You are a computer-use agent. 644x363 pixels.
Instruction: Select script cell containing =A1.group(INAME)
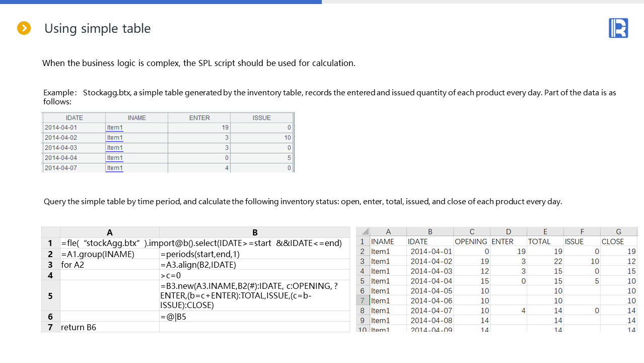click(98, 254)
